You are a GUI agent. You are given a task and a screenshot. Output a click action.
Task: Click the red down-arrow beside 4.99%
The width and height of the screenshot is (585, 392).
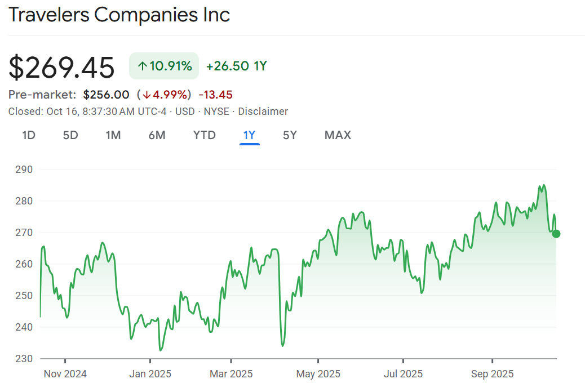coord(145,95)
